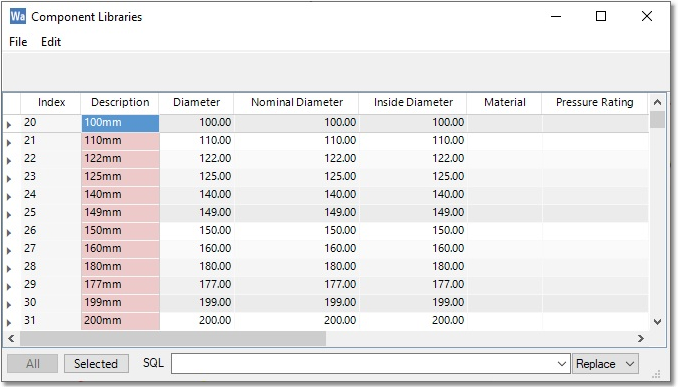The image size is (678, 389).
Task: Select row 28 using its row arrow
Action: (x=10, y=268)
